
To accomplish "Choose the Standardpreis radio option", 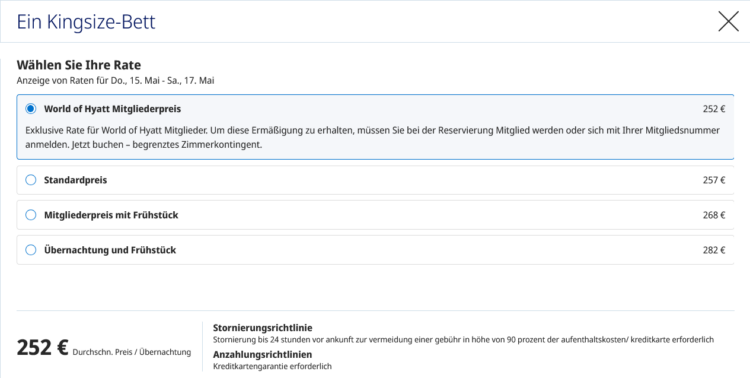I will (x=31, y=180).
